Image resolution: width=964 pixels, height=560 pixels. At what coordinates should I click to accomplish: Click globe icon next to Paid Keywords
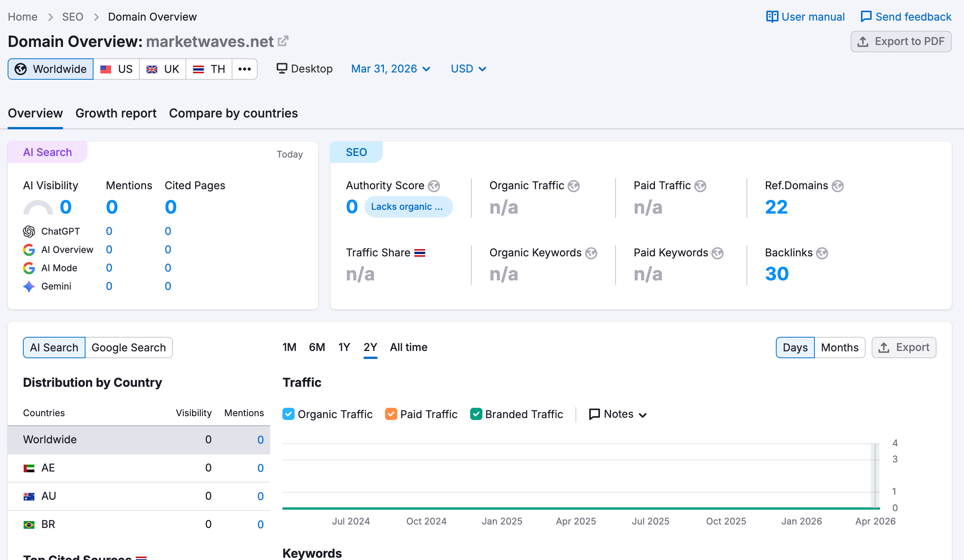[x=717, y=253]
